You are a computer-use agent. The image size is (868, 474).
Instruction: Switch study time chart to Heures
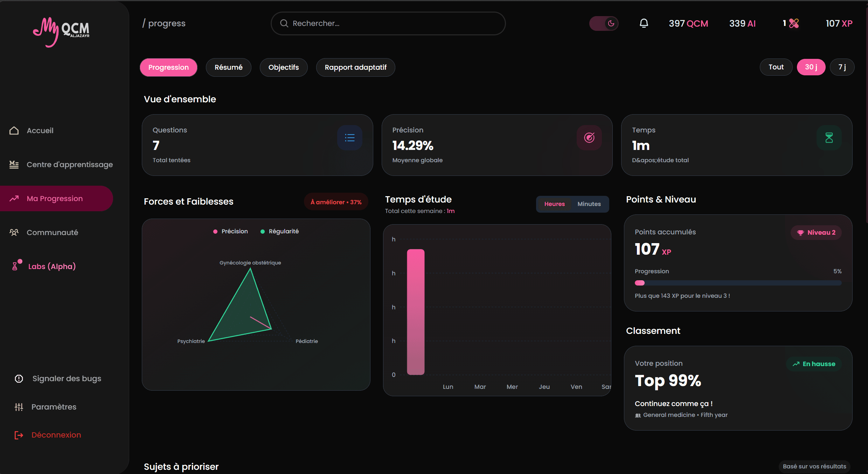[554, 204]
